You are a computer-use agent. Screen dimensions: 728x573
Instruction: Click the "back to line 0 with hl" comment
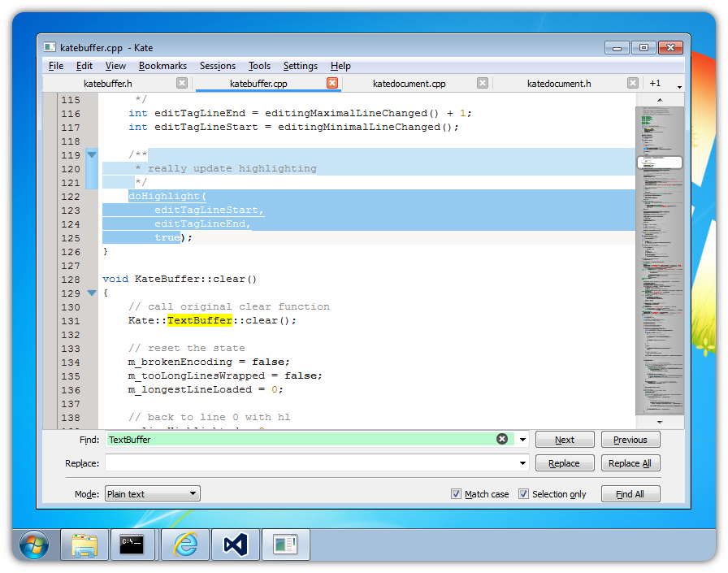(x=210, y=417)
